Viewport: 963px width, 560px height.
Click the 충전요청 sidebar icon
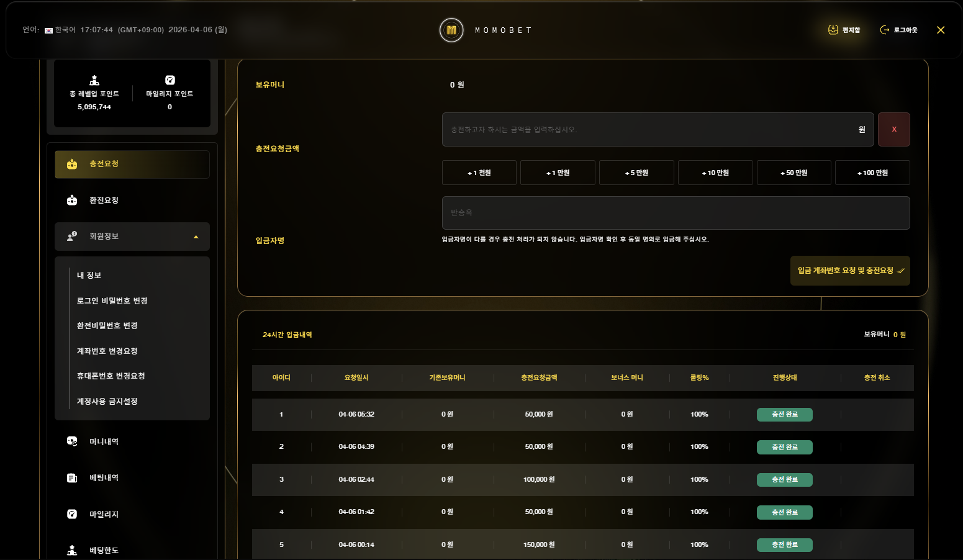tap(72, 165)
